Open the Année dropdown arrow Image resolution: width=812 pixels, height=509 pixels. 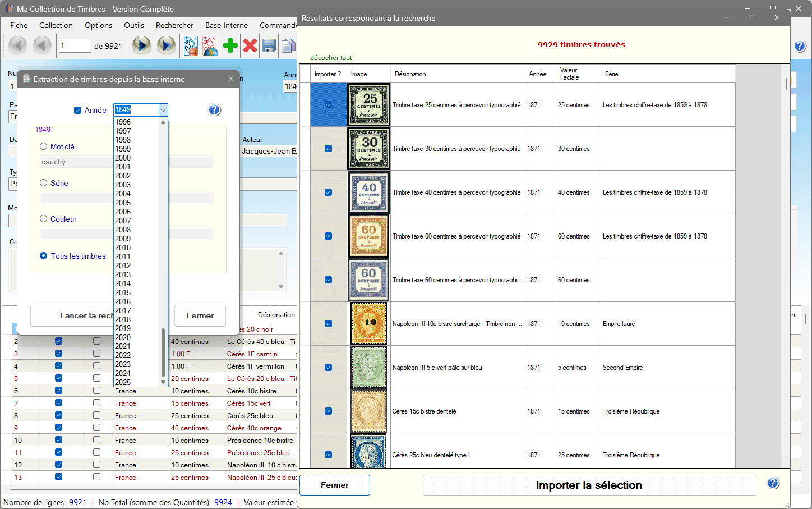click(x=163, y=110)
